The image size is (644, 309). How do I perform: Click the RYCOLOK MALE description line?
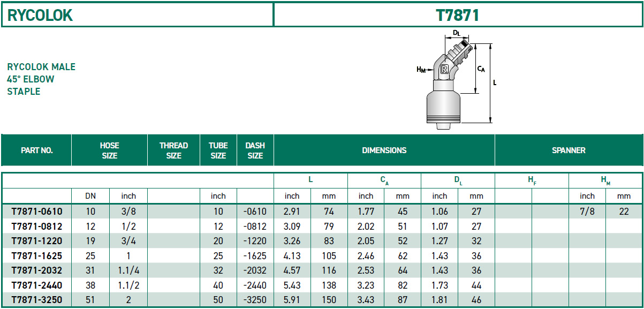(41, 67)
